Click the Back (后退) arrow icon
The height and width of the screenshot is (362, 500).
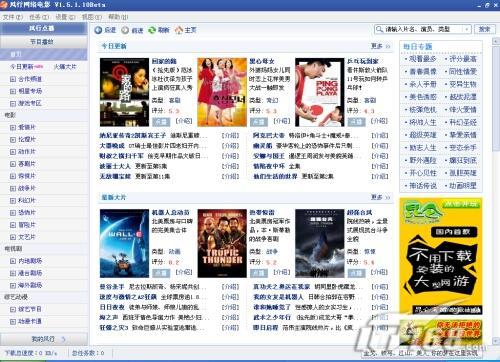[98, 30]
